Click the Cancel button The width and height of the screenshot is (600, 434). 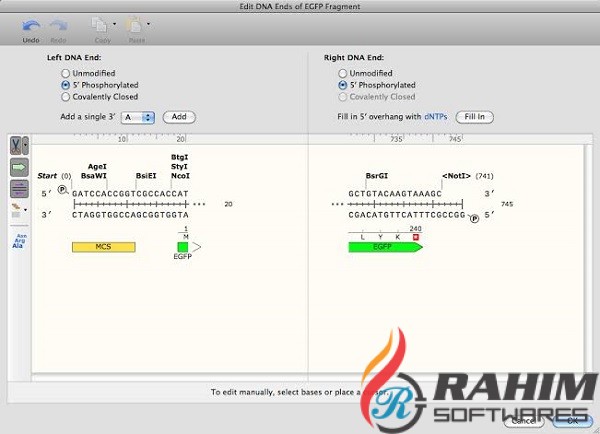(524, 421)
